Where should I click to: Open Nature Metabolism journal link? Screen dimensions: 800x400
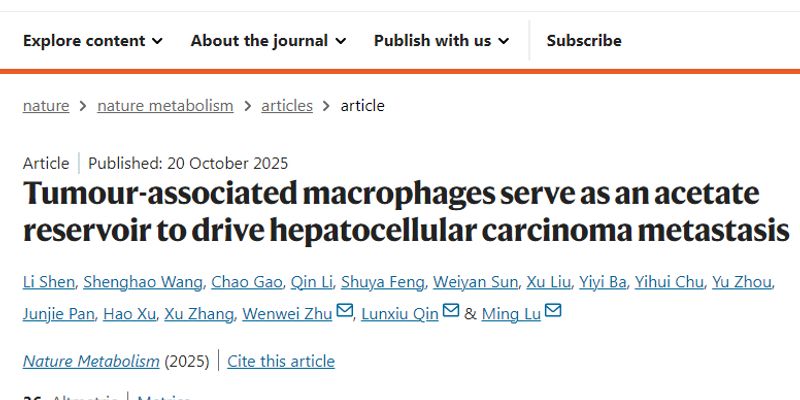pyautogui.click(x=91, y=361)
